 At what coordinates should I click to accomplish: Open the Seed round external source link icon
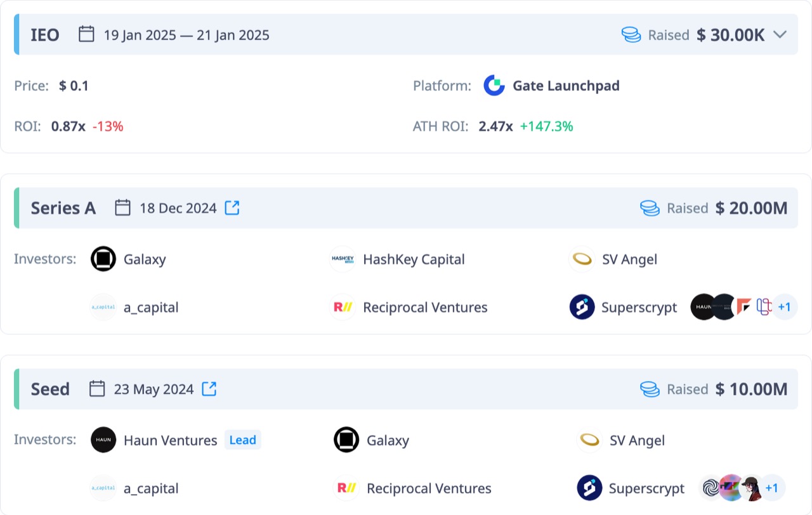[209, 389]
